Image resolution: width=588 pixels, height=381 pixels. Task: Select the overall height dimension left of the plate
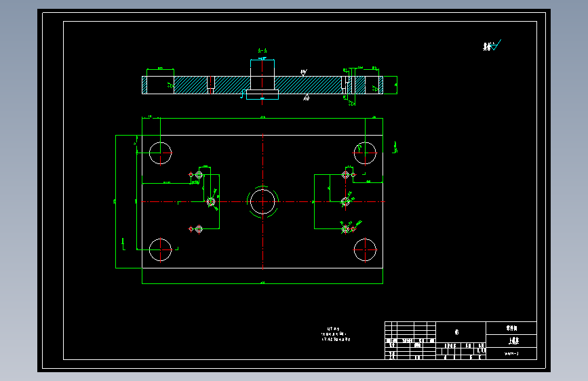click(x=115, y=202)
